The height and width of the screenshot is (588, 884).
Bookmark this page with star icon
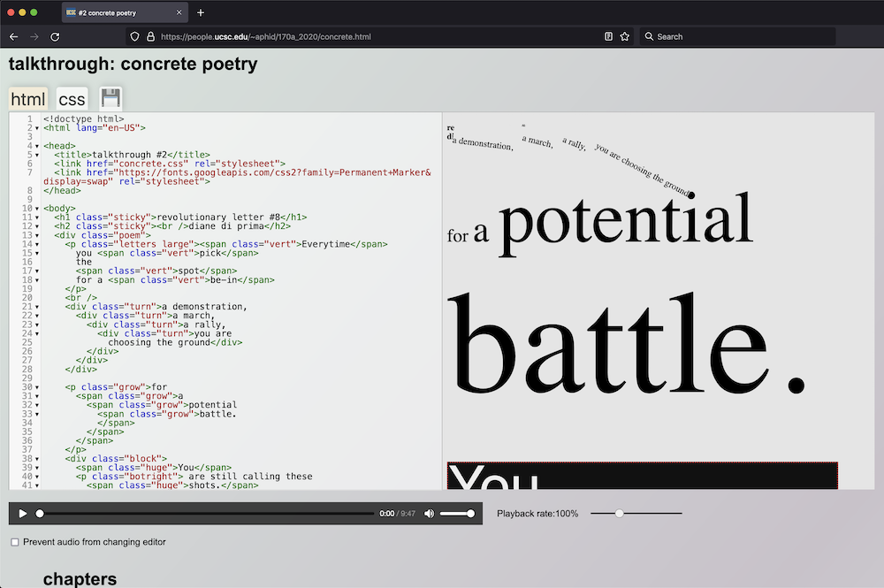(625, 37)
